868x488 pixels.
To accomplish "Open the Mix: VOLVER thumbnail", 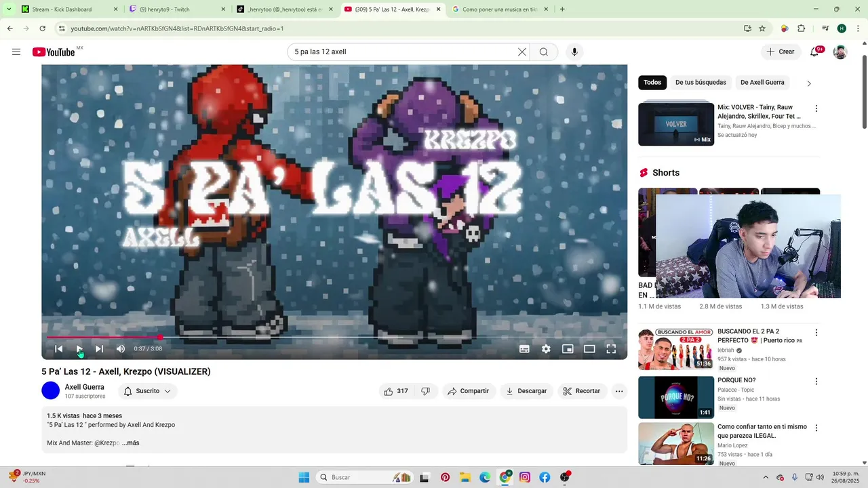I will pyautogui.click(x=676, y=125).
